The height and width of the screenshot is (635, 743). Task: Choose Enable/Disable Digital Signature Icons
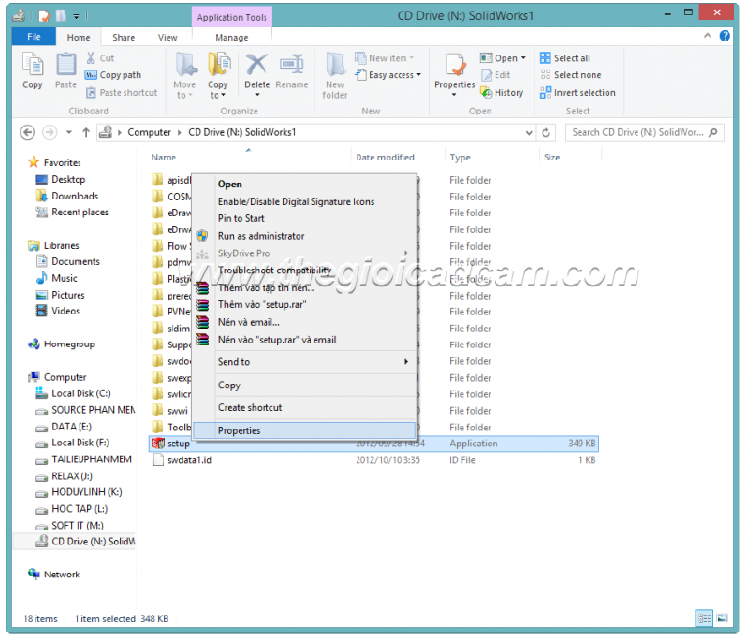pyautogui.click(x=304, y=201)
